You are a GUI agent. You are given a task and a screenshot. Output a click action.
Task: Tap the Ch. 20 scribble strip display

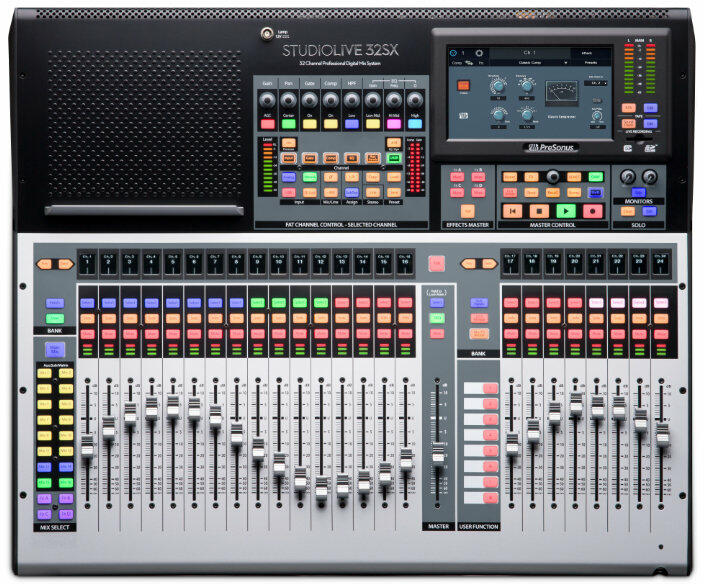click(x=574, y=263)
